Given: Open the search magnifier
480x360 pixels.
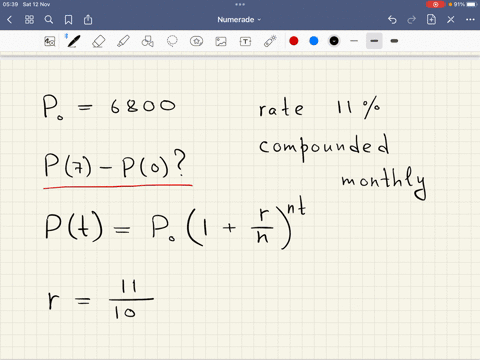Looking at the screenshot, I should (49, 20).
